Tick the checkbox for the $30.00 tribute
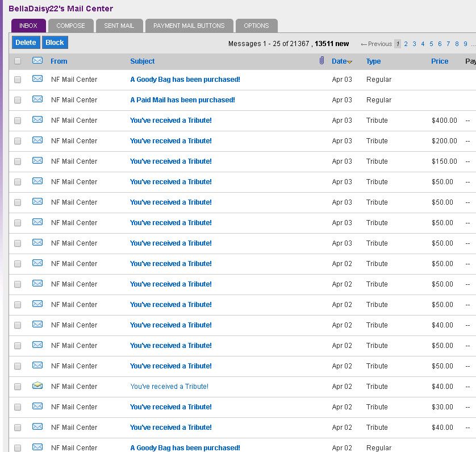 [x=18, y=407]
